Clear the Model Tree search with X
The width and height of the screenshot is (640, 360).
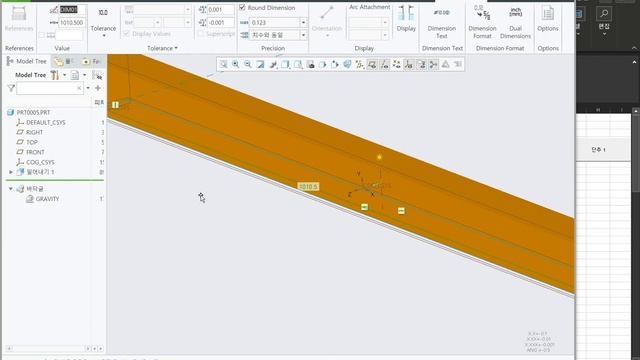point(80,88)
